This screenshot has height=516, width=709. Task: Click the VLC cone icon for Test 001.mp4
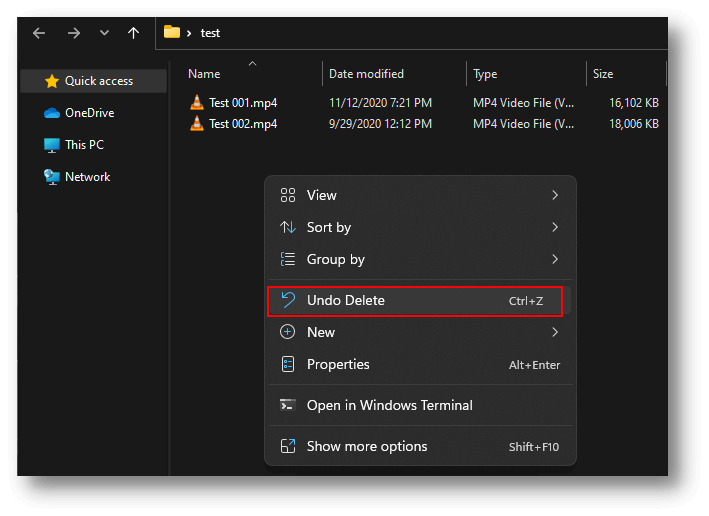tap(197, 102)
